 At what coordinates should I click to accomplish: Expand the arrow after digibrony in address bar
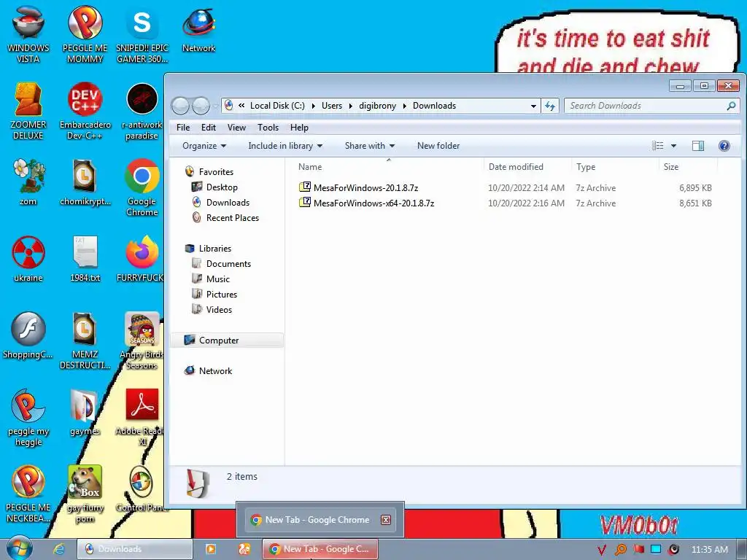click(404, 106)
